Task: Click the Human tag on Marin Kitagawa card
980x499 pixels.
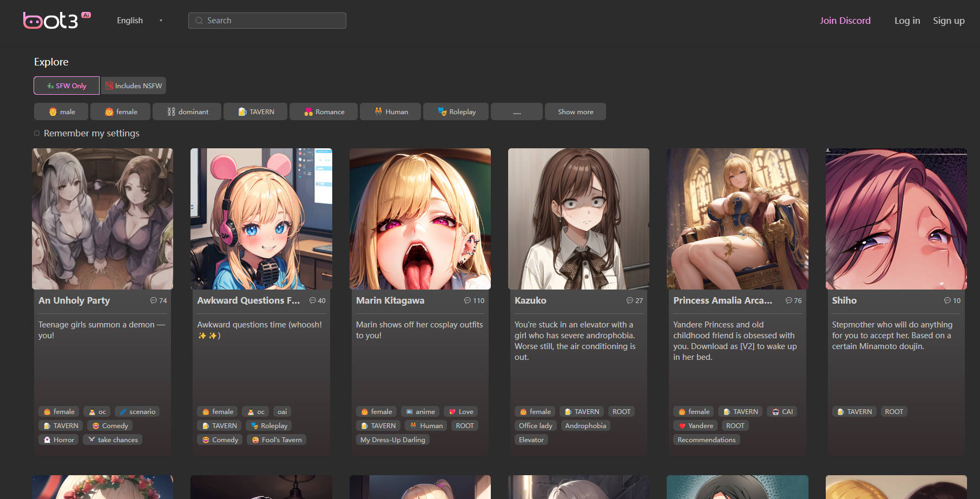Action: pos(426,426)
